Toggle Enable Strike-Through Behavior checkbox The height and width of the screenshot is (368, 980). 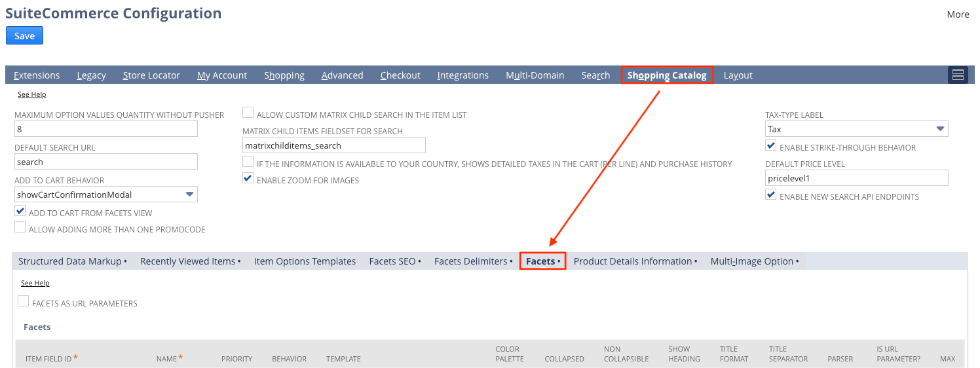coord(771,146)
